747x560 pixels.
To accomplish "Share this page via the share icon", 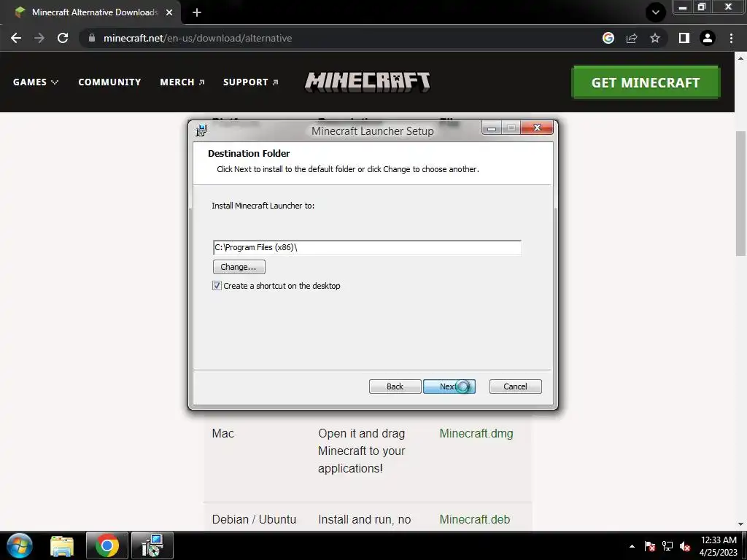I will click(632, 38).
